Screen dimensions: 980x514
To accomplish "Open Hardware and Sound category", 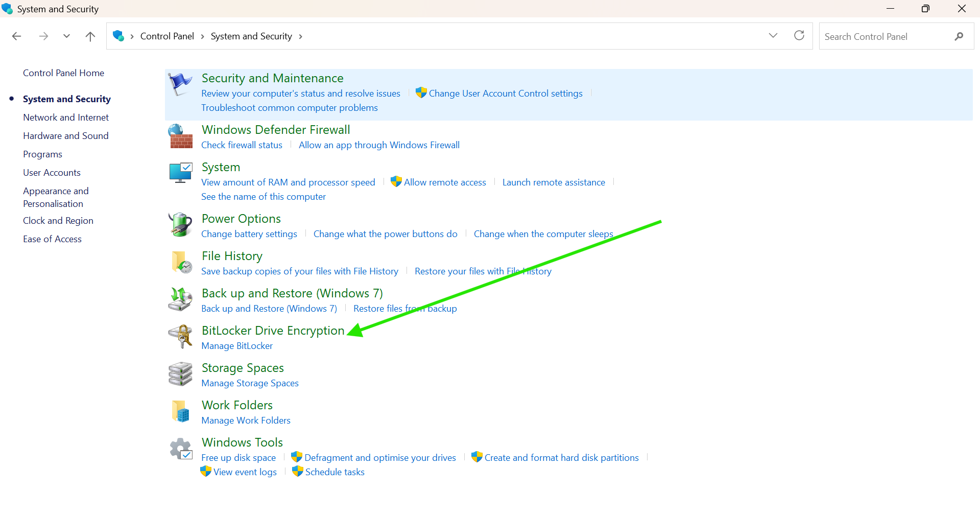I will pyautogui.click(x=66, y=136).
